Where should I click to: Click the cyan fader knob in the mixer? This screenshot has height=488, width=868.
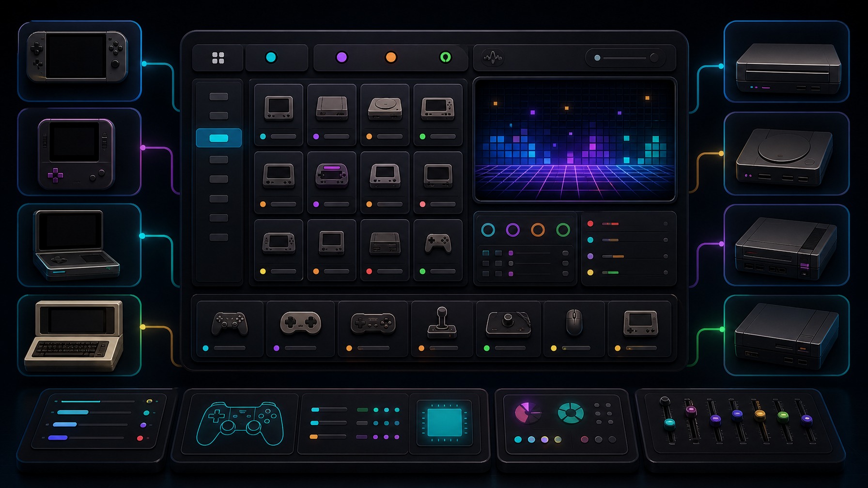click(669, 424)
